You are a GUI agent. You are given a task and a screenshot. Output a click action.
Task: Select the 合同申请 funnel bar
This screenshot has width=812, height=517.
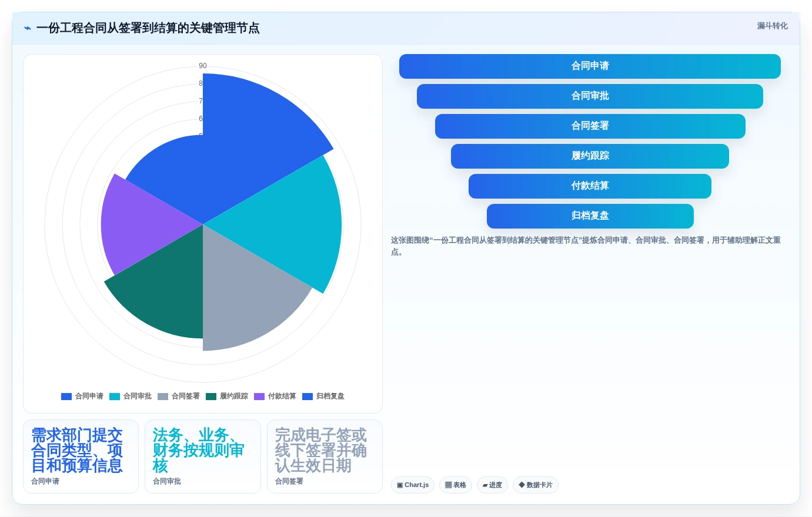(x=590, y=66)
